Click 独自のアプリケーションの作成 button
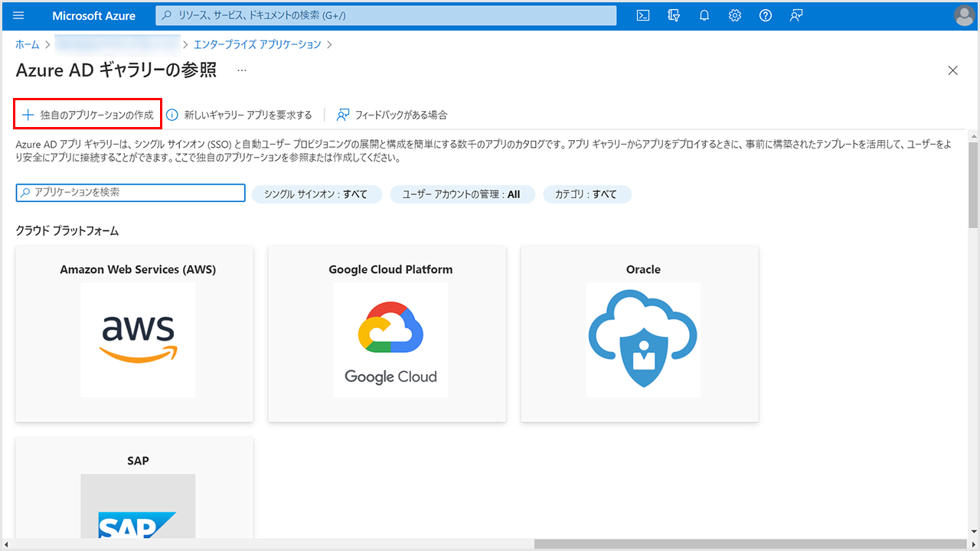980x551 pixels. tap(88, 115)
